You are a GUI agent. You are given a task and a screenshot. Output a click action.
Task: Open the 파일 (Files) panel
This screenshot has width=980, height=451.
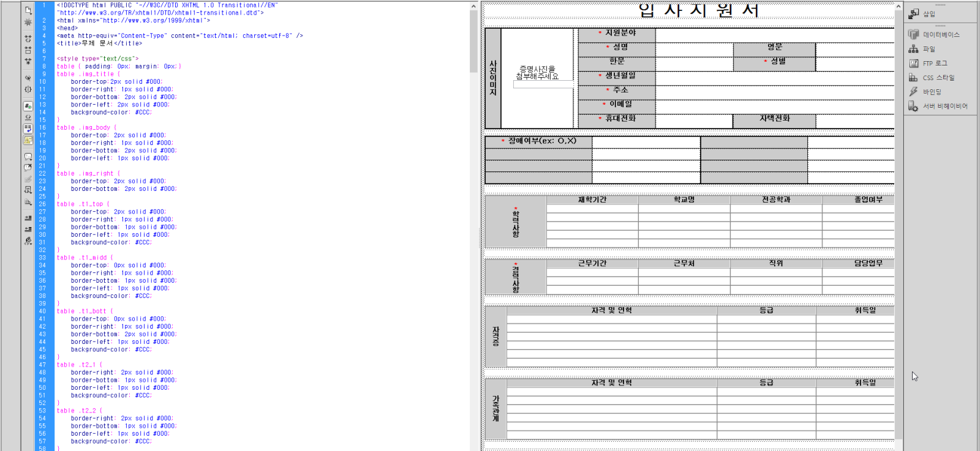922,49
